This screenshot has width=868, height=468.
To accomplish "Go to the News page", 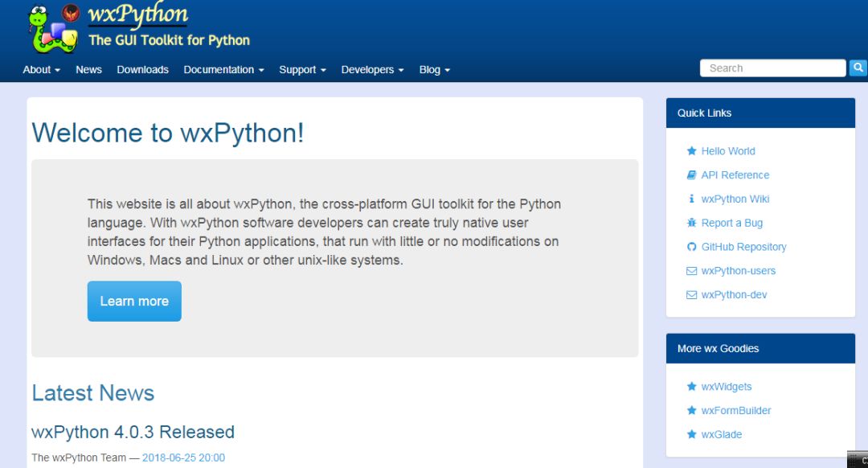I will coord(88,70).
